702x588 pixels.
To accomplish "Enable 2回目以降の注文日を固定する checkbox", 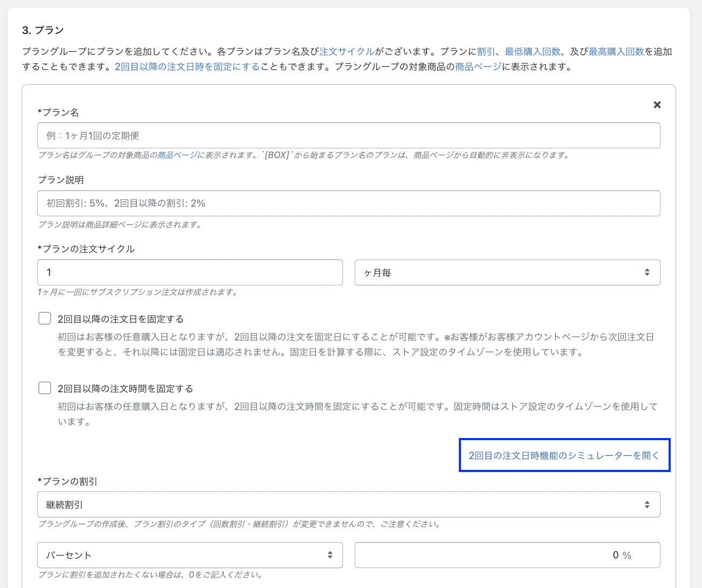I will (x=45, y=318).
